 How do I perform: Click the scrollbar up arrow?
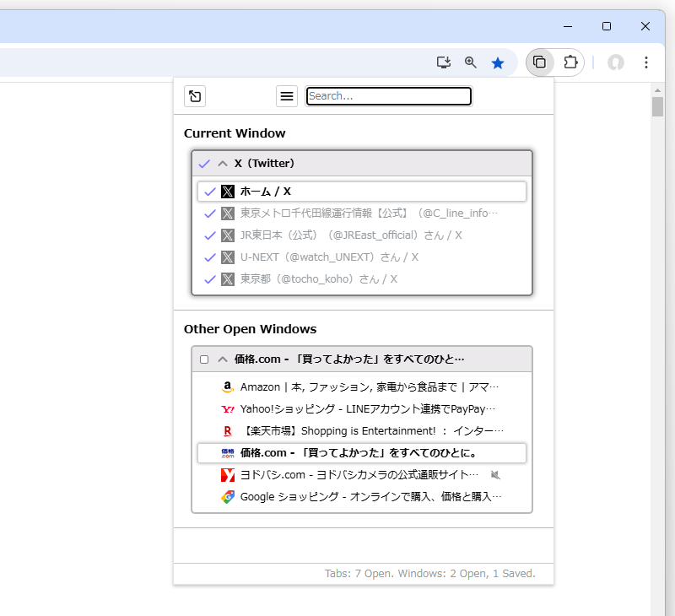[657, 90]
